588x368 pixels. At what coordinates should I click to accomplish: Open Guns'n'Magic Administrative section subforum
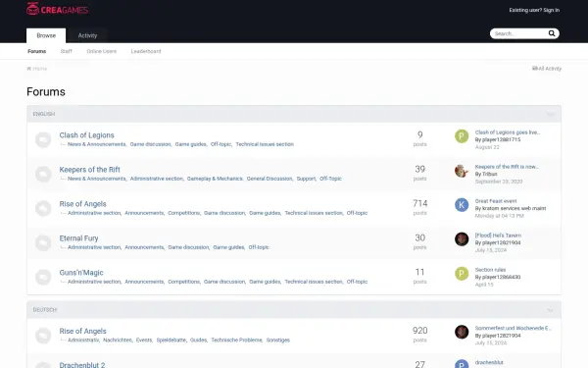[94, 282]
